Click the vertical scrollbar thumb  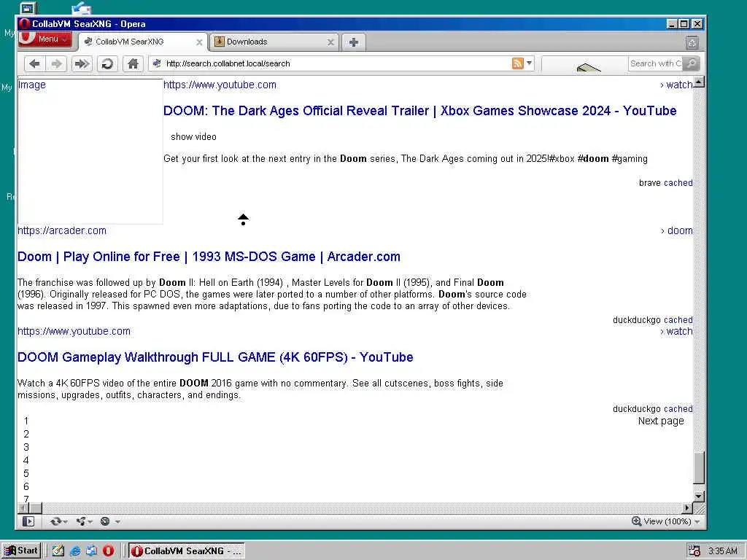[698, 467]
